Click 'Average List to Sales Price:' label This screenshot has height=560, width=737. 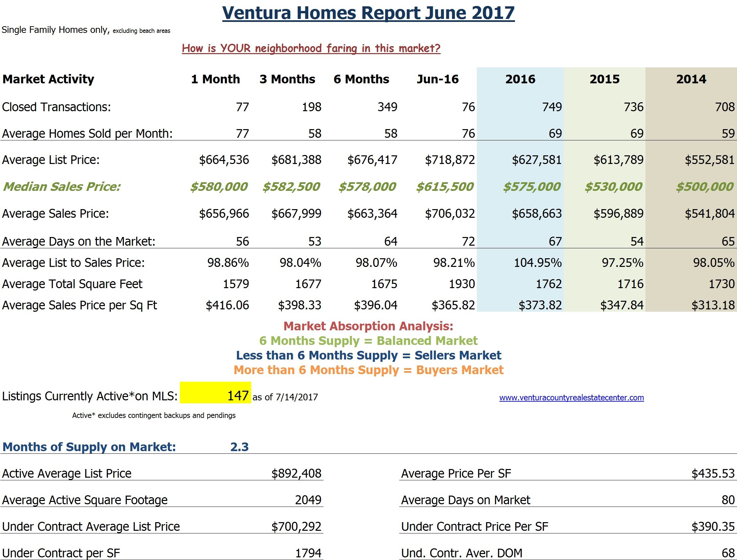(x=73, y=263)
